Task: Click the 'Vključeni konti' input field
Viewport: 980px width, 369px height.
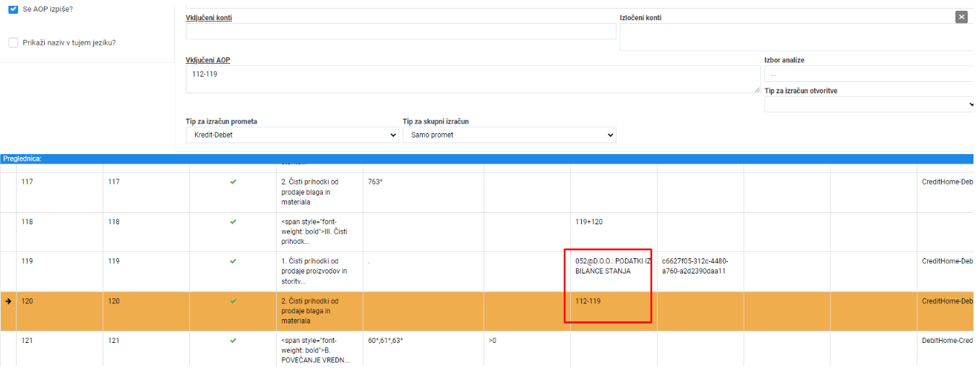Action: click(x=401, y=31)
